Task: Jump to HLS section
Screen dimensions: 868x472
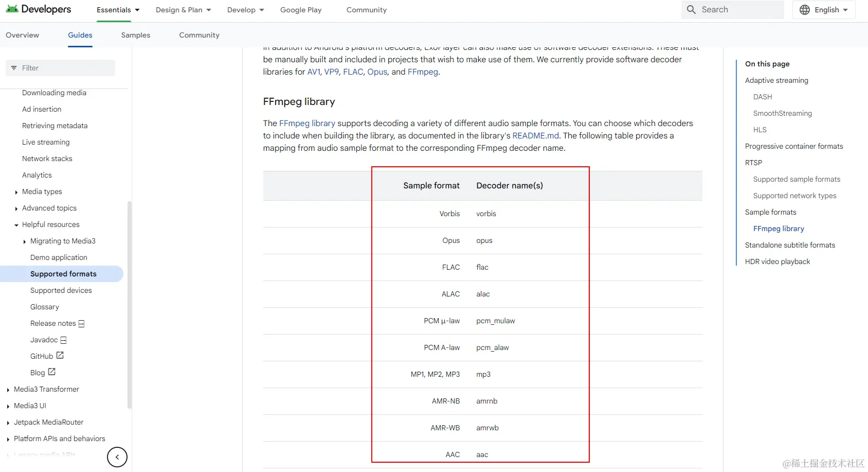Action: [x=760, y=130]
